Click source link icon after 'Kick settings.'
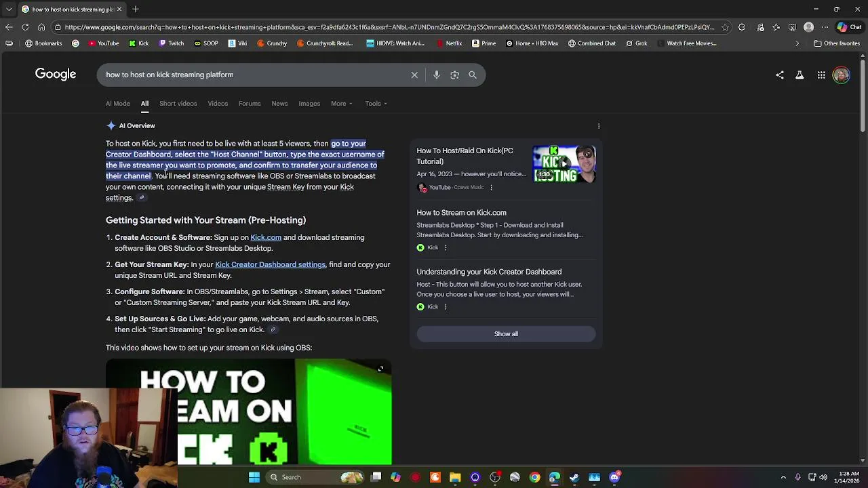This screenshot has height=488, width=868. point(142,198)
